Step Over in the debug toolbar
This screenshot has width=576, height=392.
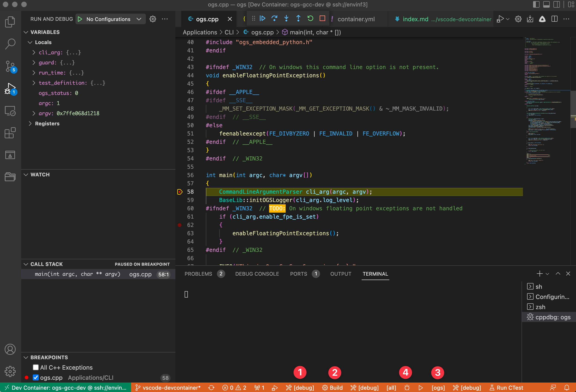tap(274, 19)
